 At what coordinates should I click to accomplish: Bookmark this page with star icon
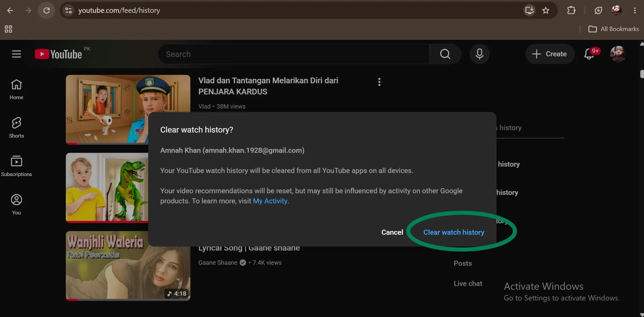[x=546, y=10]
